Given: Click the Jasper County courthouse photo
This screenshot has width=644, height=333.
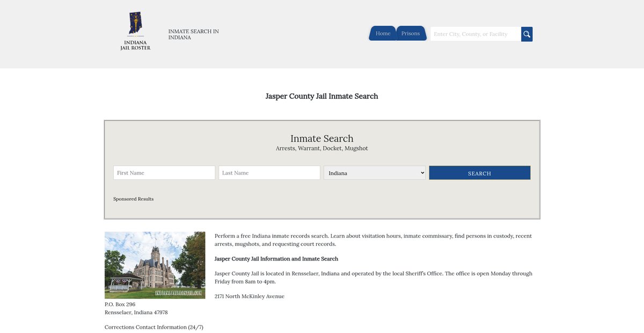Looking at the screenshot, I should [155, 265].
